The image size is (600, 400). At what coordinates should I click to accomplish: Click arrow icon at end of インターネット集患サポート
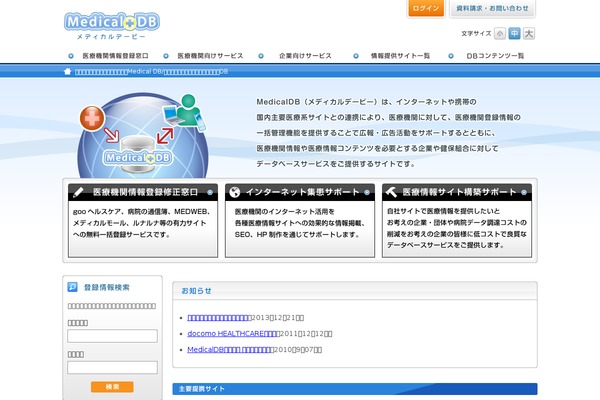(367, 192)
